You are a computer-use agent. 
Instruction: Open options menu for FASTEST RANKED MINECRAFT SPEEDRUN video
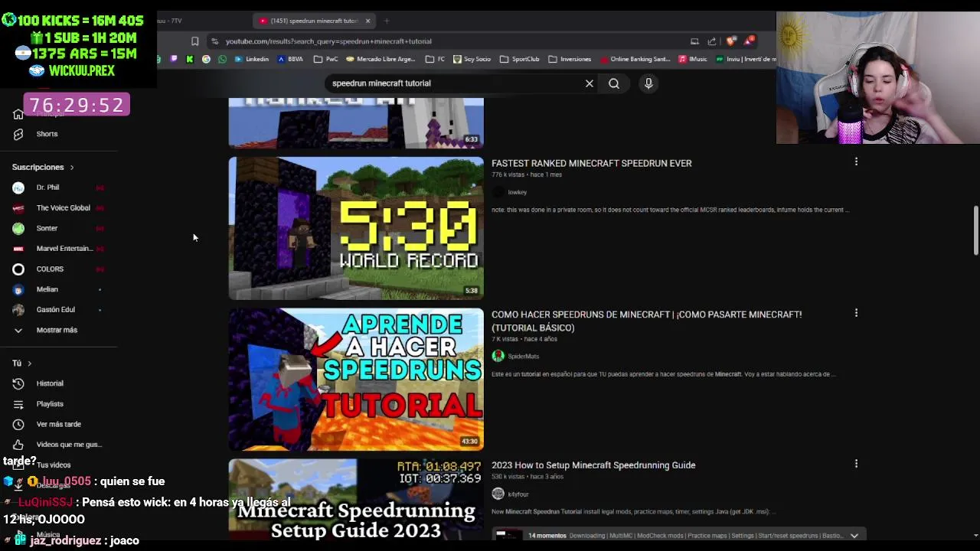pyautogui.click(x=856, y=161)
